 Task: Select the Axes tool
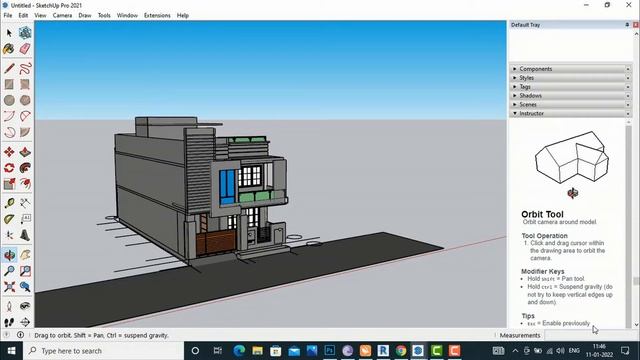(9, 235)
